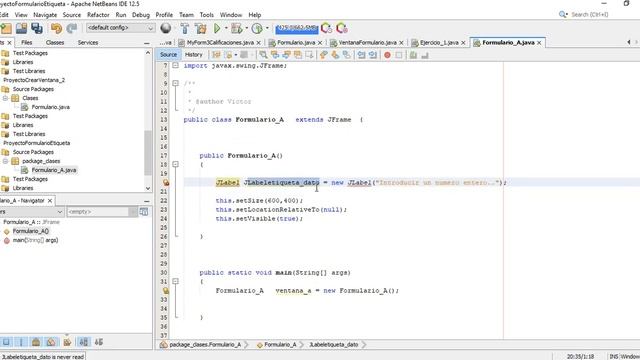Toggle the History editor view button
Image resolution: width=640 pixels, height=360 pixels.
point(193,54)
